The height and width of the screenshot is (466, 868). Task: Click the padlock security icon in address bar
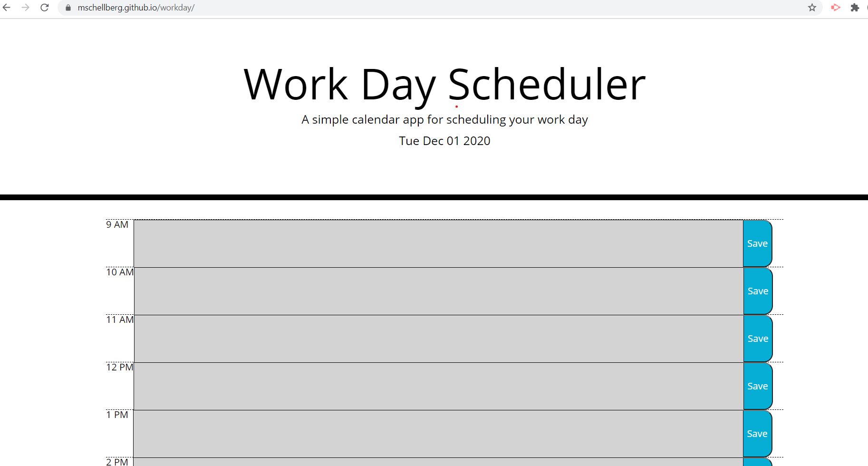tap(68, 8)
